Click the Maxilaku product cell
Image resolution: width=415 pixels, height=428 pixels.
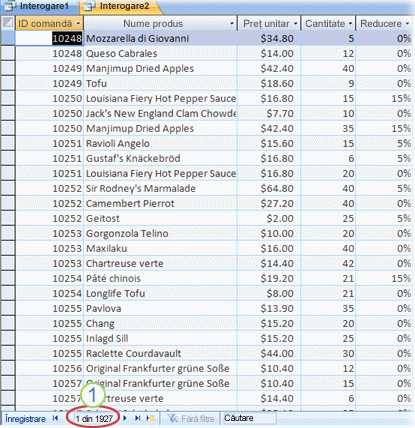click(x=160, y=248)
